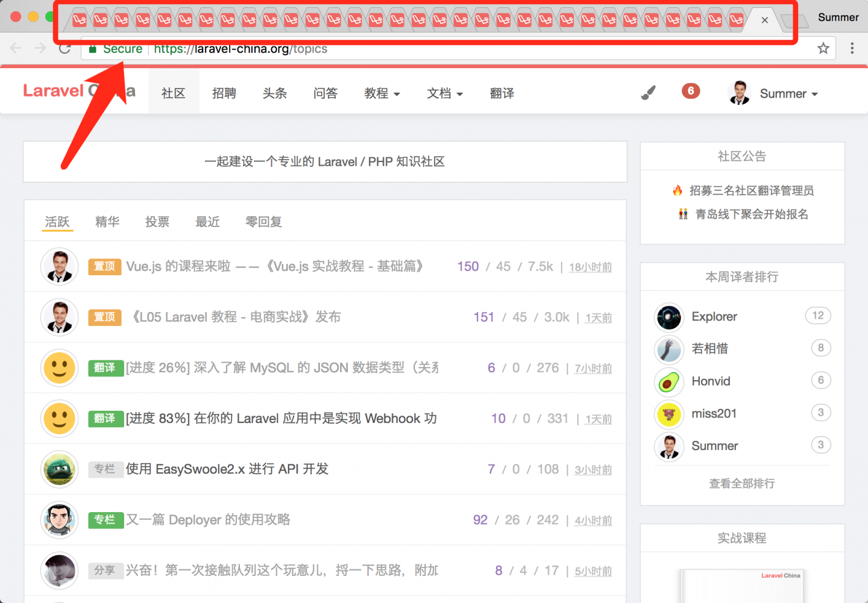Go to the 社区 nav item
Screen dimensions: 868x603
point(174,93)
